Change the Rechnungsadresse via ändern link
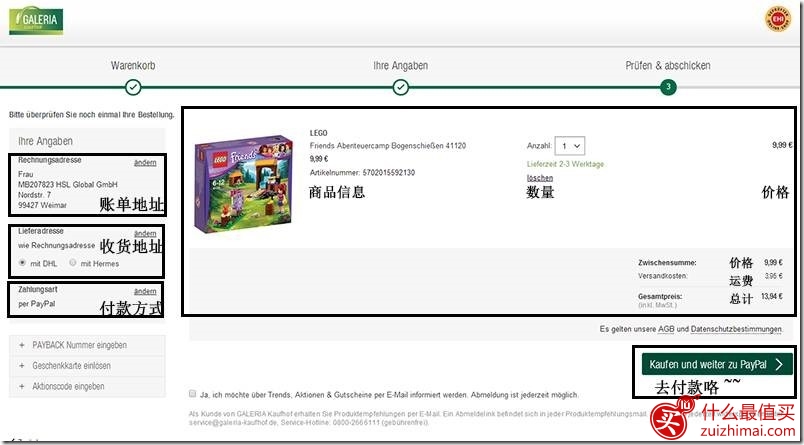804x445 pixels. tap(145, 163)
